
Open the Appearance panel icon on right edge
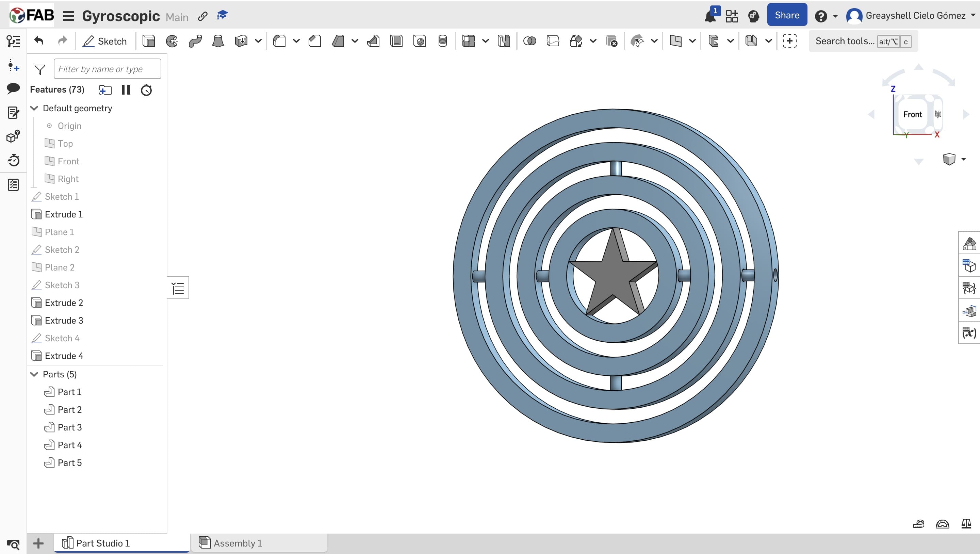coord(969,243)
